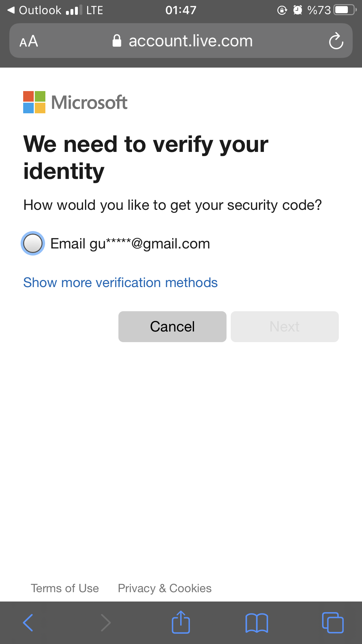
Task: Tap the Microsoft logo
Action: [x=75, y=102]
